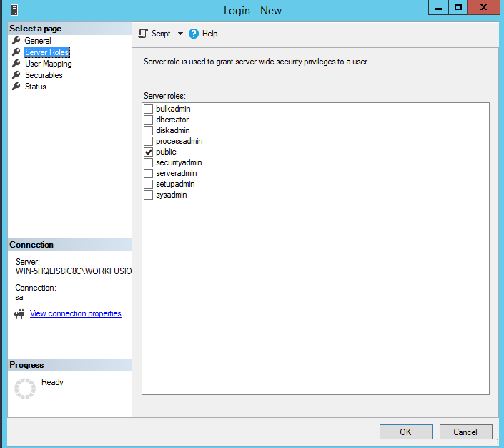Click the resize grip at dialog corner
Screen dimensions: 504x448
click(495, 443)
